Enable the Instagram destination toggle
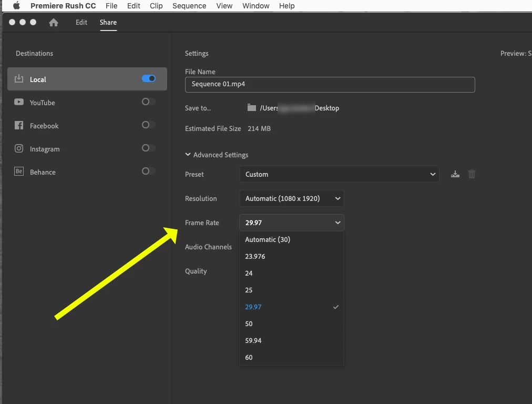532x404 pixels. [149, 148]
